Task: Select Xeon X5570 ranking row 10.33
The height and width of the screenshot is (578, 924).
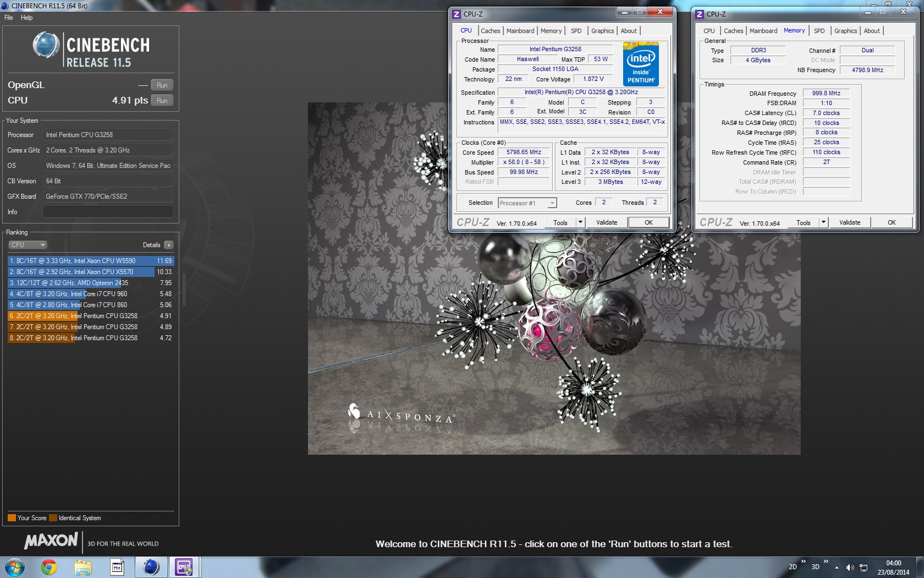Action: pos(91,272)
